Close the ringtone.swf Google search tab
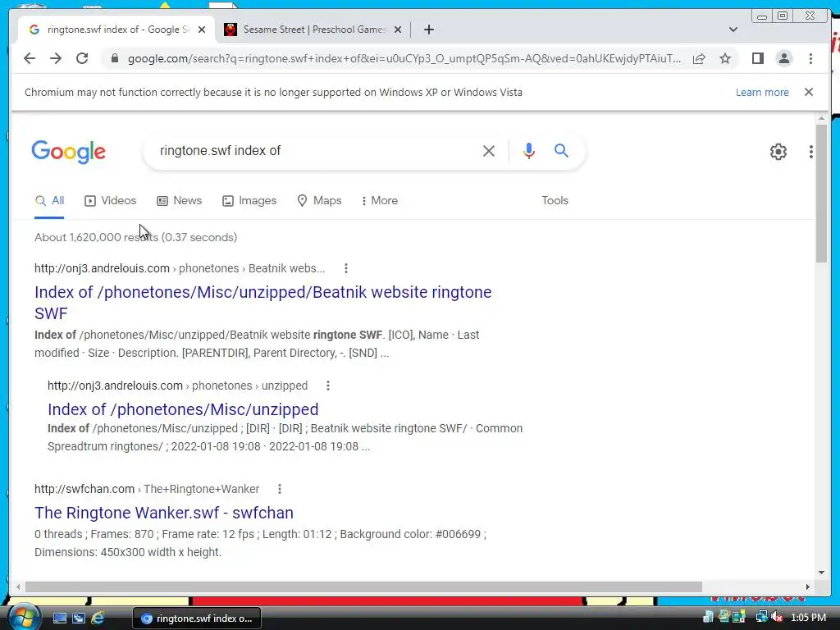Viewport: 840px width, 630px height. pyautogui.click(x=202, y=30)
